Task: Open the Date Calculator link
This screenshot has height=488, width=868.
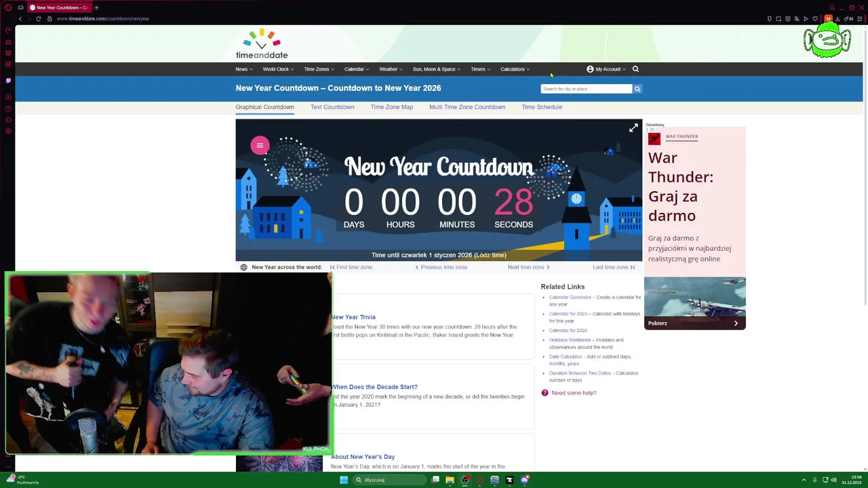Action: click(566, 357)
